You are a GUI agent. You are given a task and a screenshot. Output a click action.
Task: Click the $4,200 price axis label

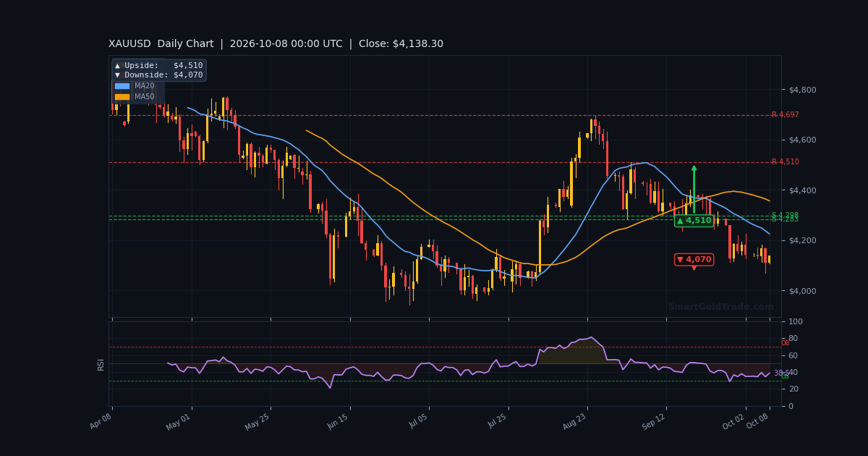point(802,240)
